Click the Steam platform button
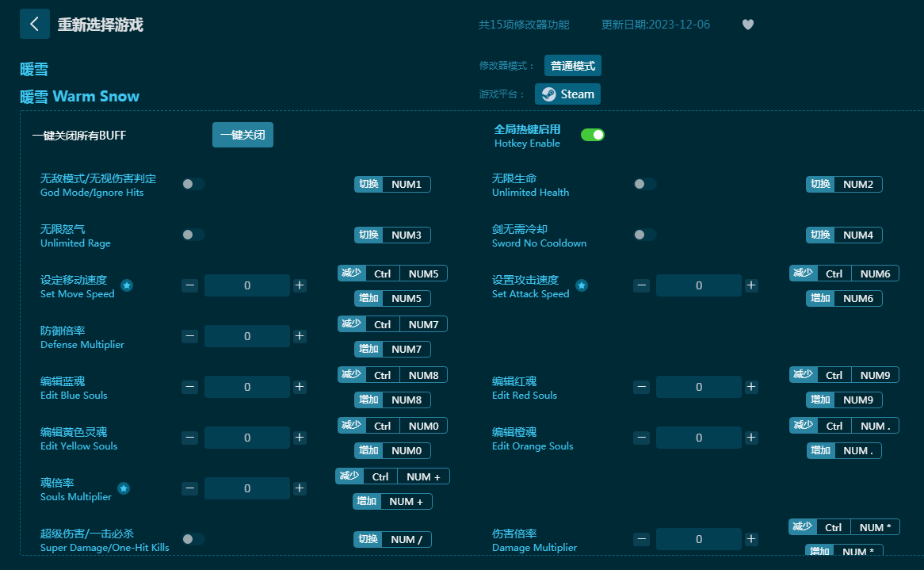 coord(567,94)
